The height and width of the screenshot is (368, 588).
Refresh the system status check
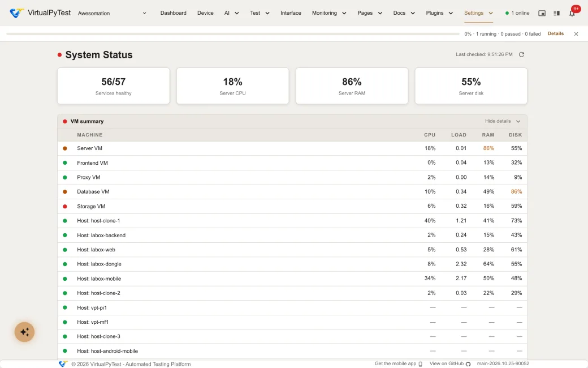pyautogui.click(x=521, y=54)
